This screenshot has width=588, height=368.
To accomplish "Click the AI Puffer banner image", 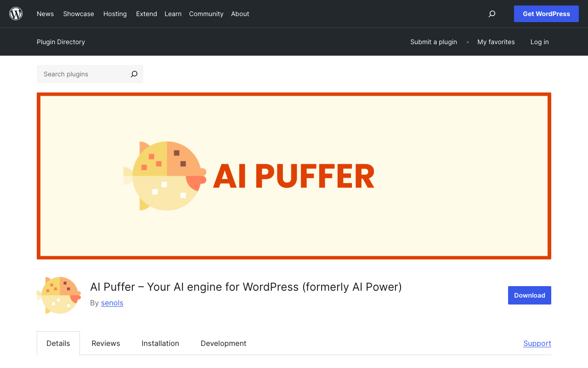I will click(294, 176).
